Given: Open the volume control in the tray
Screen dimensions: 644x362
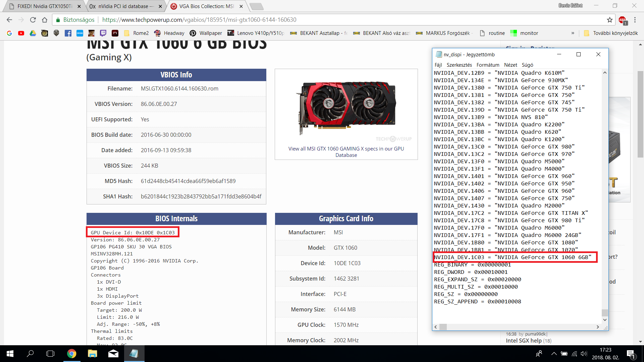Looking at the screenshot, I should point(584,354).
